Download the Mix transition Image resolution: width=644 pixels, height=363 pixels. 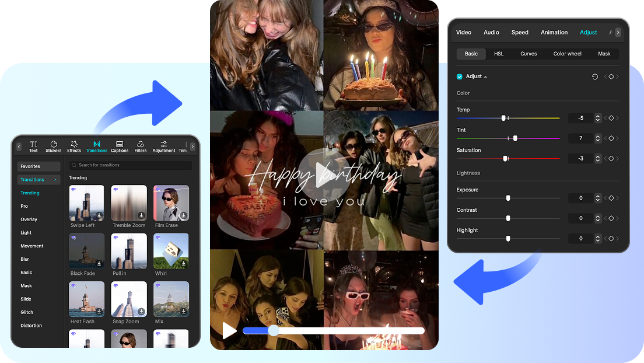(x=184, y=312)
